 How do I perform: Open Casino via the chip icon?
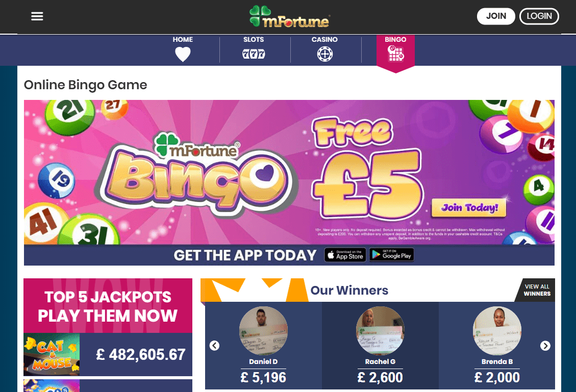coord(325,54)
